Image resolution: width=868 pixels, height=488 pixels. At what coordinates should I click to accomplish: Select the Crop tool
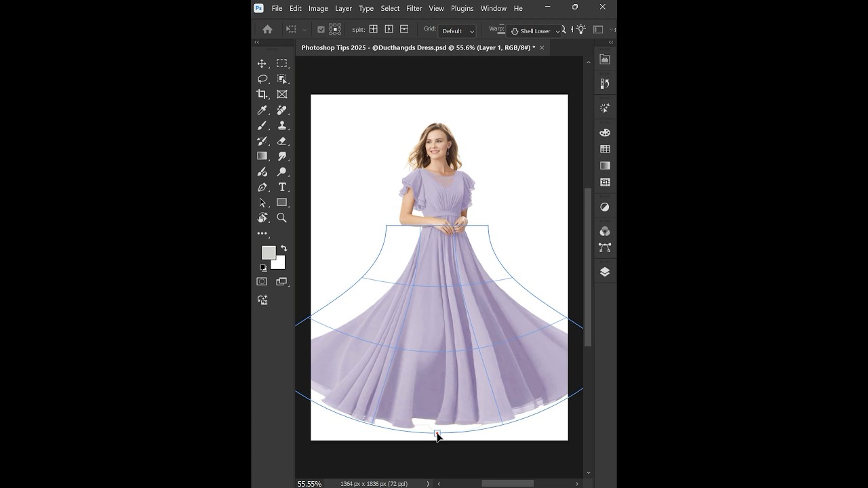point(262,94)
